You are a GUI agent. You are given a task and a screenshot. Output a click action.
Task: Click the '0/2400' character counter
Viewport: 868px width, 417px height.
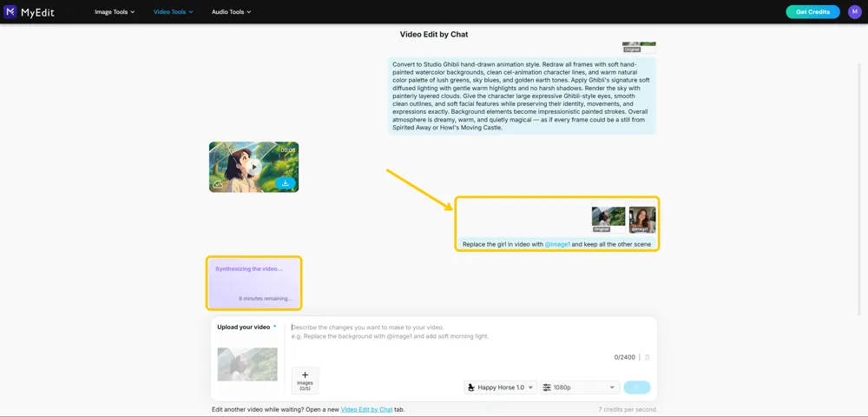point(624,357)
